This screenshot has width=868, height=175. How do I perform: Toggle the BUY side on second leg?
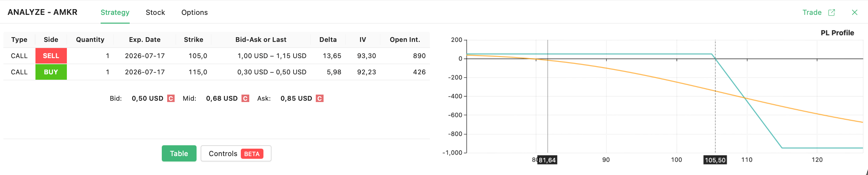[51, 72]
